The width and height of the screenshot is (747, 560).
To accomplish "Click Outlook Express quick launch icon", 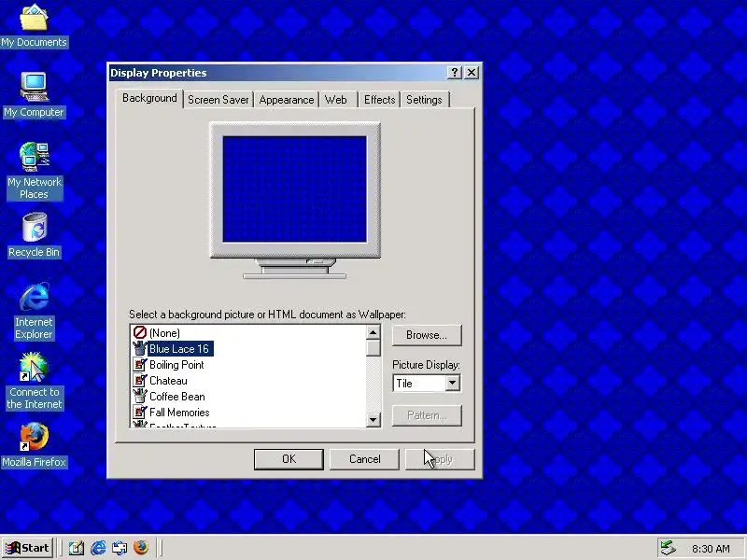I will coord(120,548).
